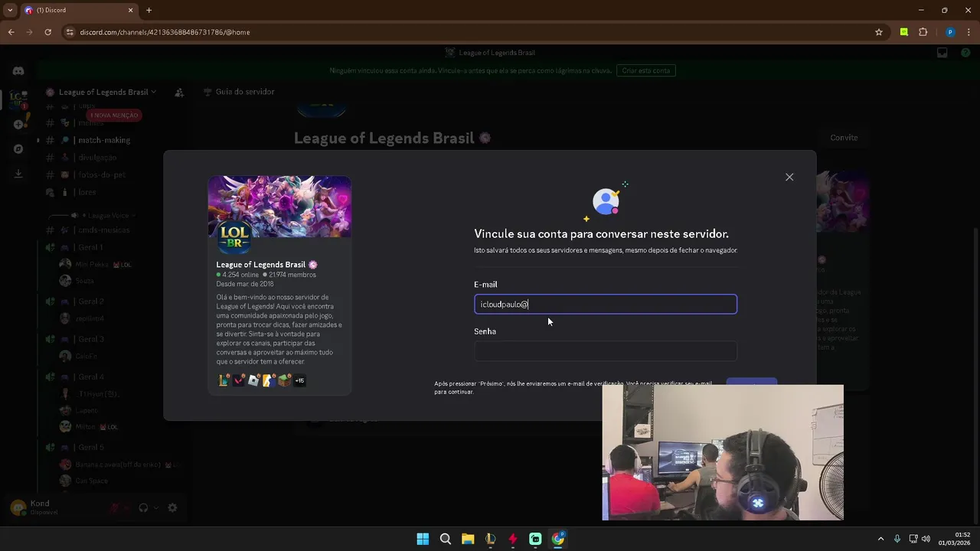Image resolution: width=980 pixels, height=551 pixels.
Task: Open the Discover servers compass icon
Action: click(18, 149)
